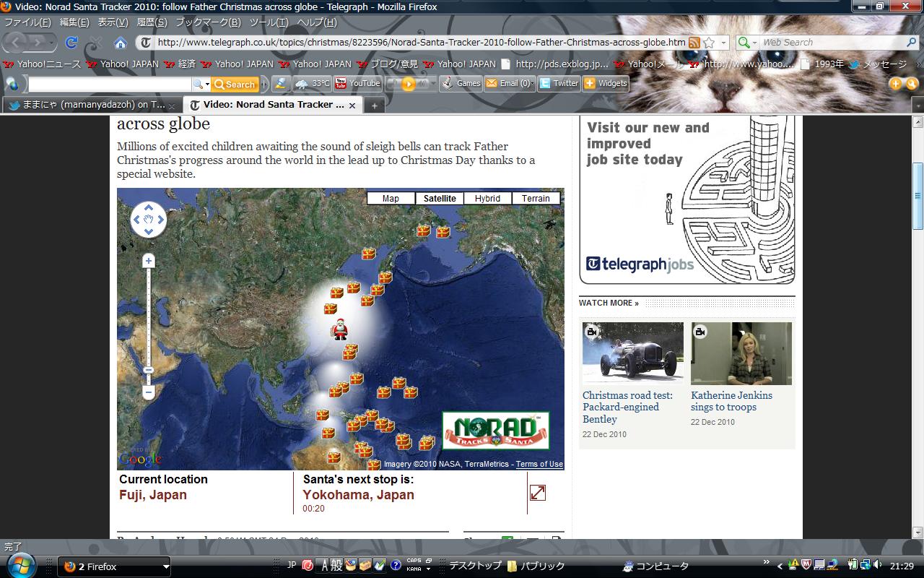Viewport: 924px width, 578px height.
Task: Zoom out the map with minus button
Action: [x=149, y=392]
